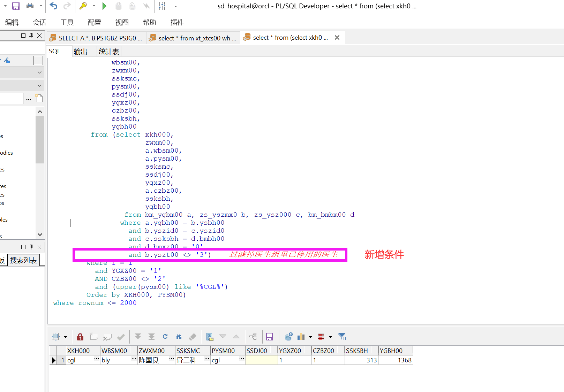
Task: Click the binoculars Find icon in grid toolbar
Action: 179,337
